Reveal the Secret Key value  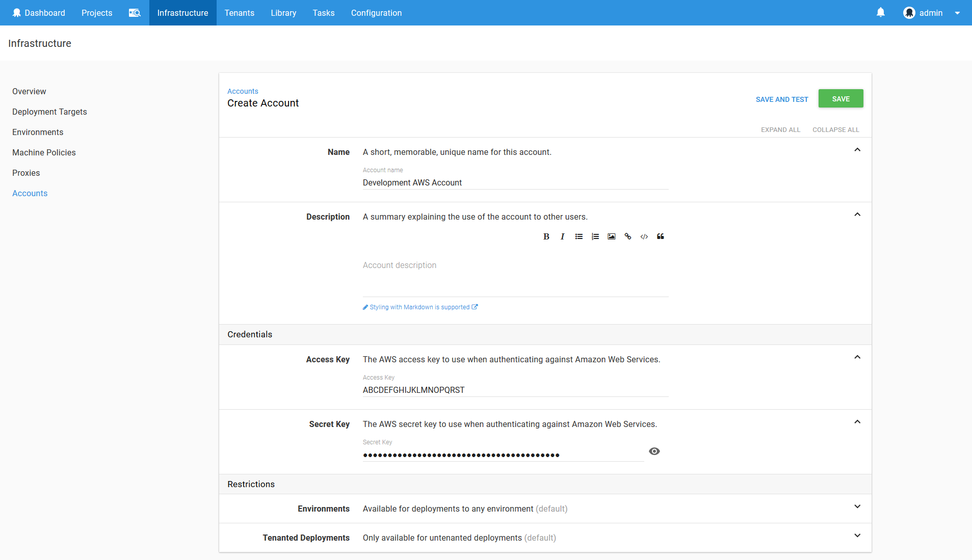tap(654, 451)
